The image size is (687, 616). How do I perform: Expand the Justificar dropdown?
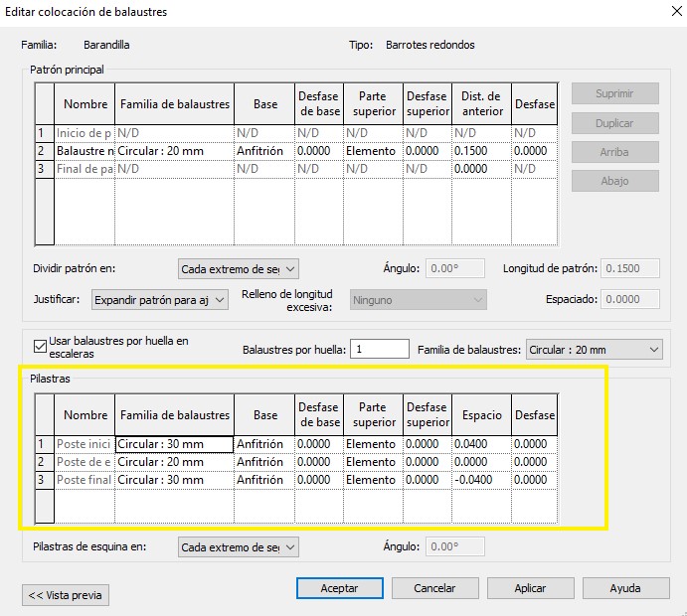(x=160, y=299)
